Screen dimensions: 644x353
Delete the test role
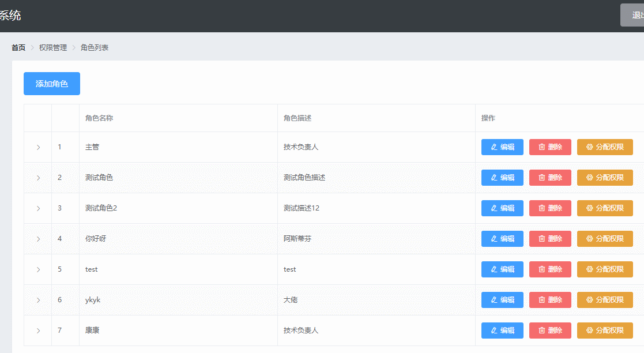point(550,269)
